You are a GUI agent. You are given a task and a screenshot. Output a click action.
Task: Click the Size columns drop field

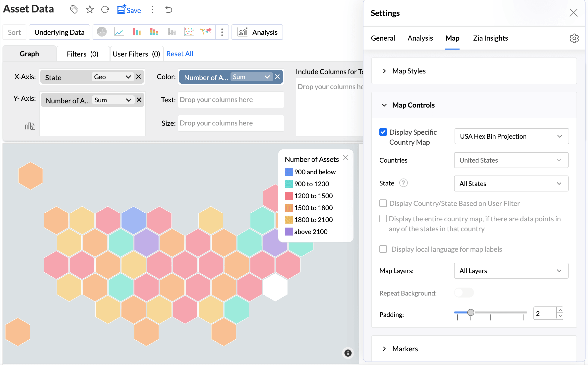[231, 123]
